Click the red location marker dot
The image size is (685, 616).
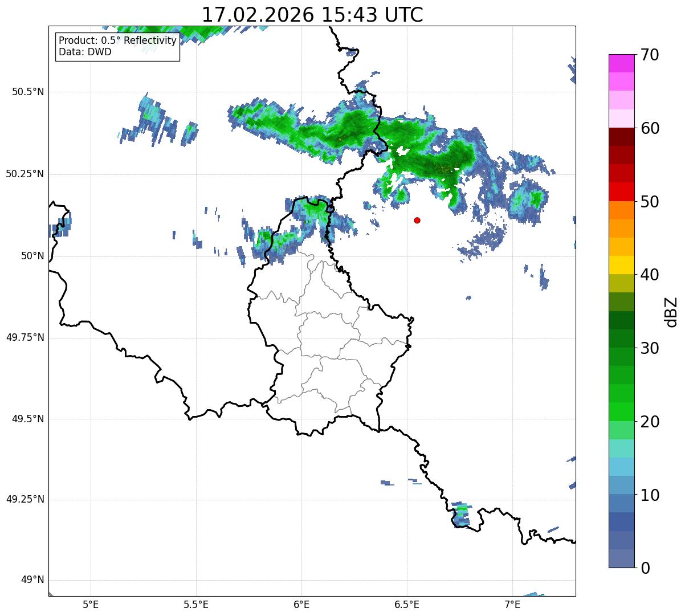(417, 220)
